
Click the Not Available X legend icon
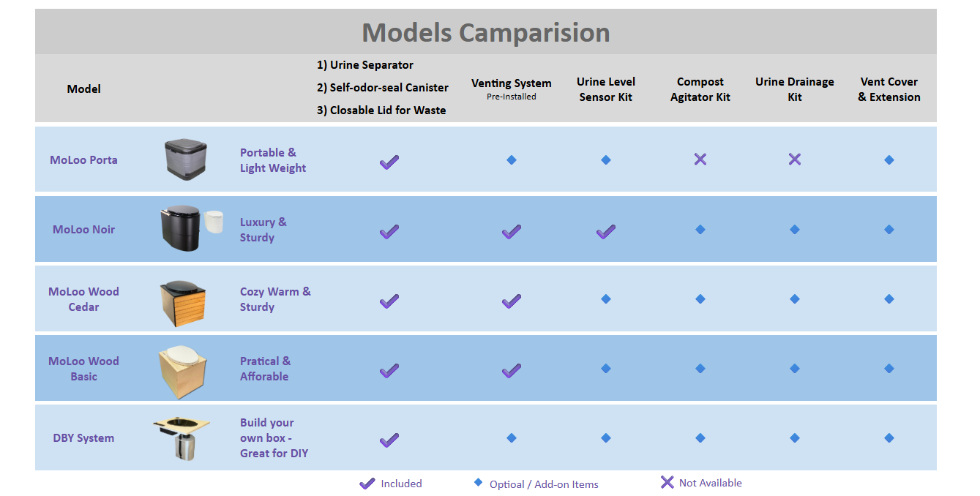pyautogui.click(x=667, y=482)
